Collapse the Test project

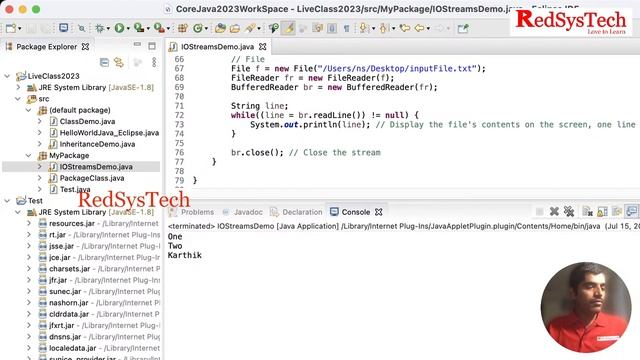(x=7, y=201)
